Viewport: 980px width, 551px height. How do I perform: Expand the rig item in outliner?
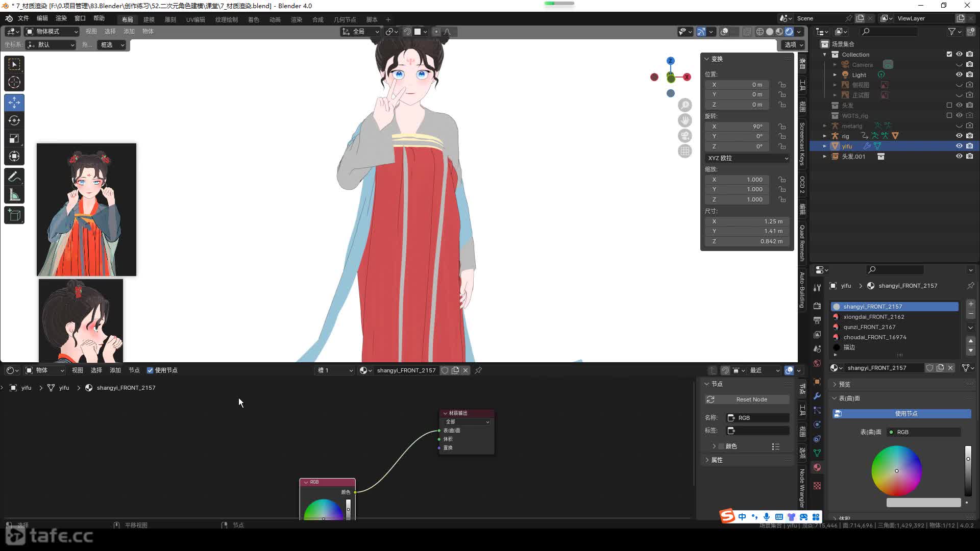coord(825,136)
